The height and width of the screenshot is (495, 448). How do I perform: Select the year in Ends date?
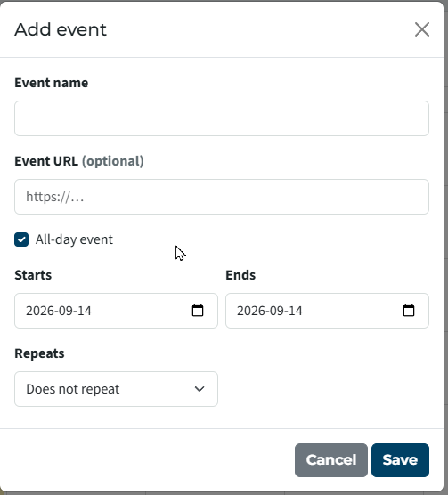(248, 311)
